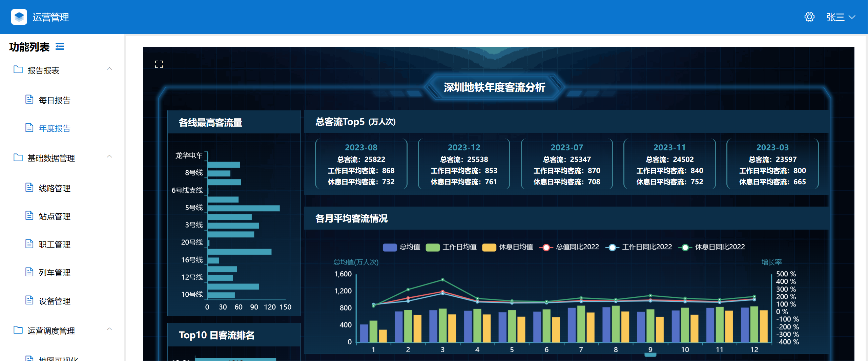Open the 设备管理 menu item
The width and height of the screenshot is (868, 361).
pos(54,301)
